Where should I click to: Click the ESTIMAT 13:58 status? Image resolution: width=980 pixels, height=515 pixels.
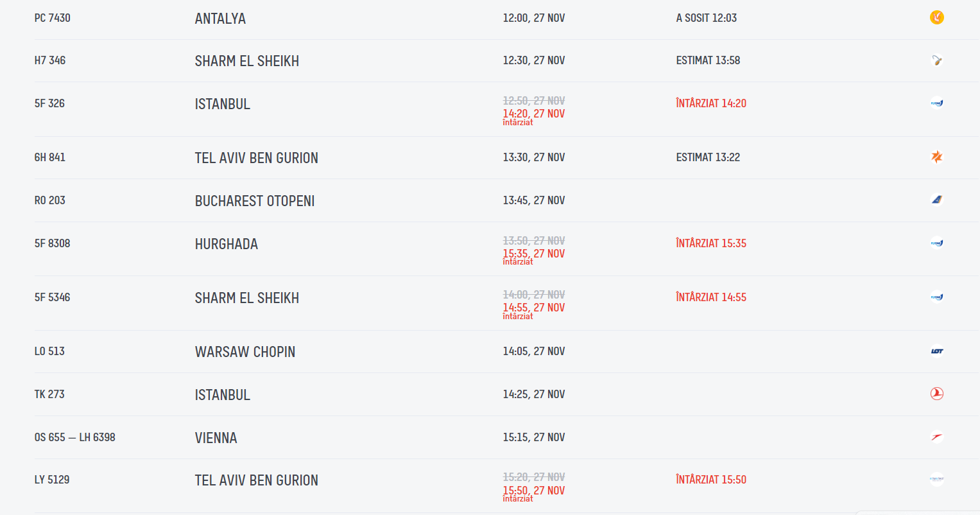pos(708,60)
